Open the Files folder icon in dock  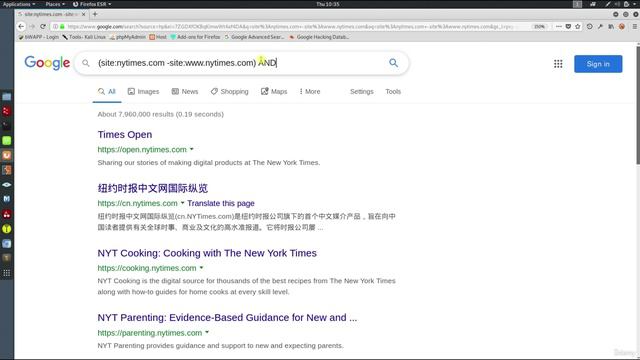(x=7, y=97)
